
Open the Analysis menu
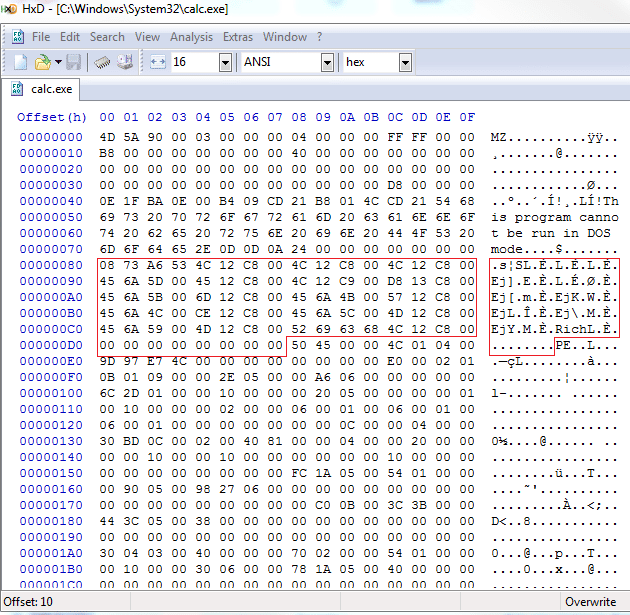point(191,37)
